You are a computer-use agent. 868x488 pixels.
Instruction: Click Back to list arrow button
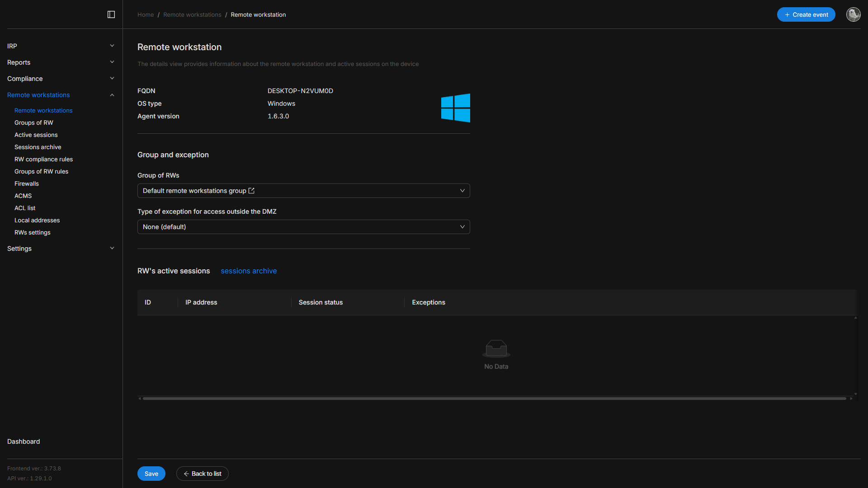pos(202,474)
